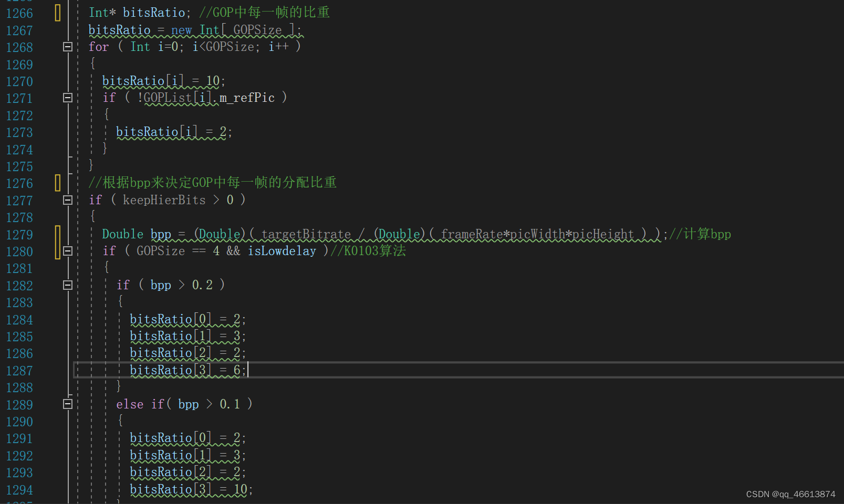Collapse the GOPList refPic if block at line 1271

coord(67,98)
